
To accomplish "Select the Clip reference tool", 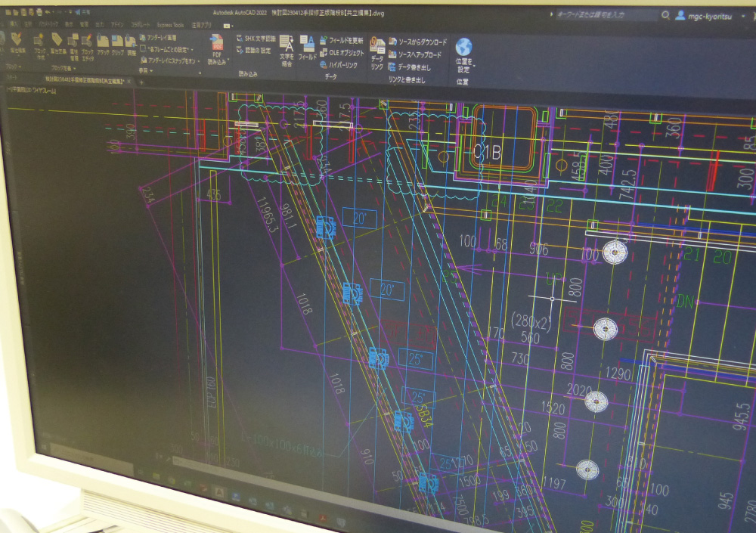I will pos(118,44).
